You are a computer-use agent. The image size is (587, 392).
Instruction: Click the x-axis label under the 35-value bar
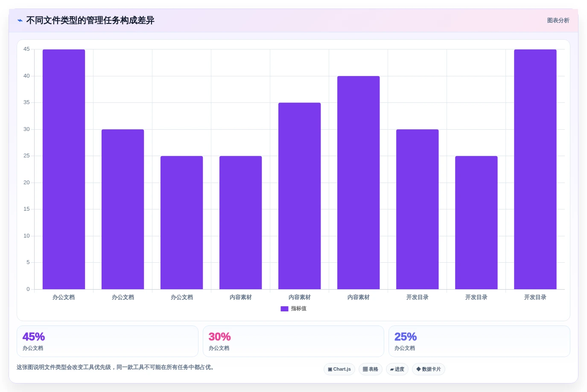(299, 297)
